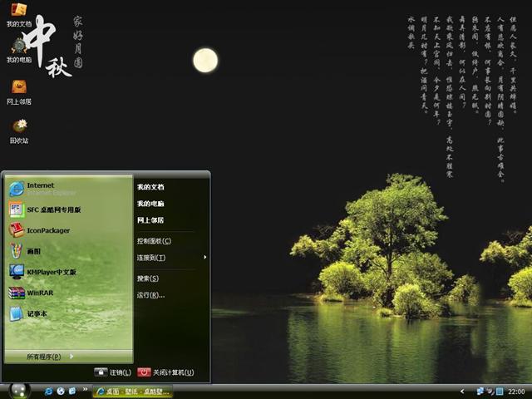This screenshot has width=532, height=399.
Task: Open 我的电脑 desktop icon
Action: 19,50
